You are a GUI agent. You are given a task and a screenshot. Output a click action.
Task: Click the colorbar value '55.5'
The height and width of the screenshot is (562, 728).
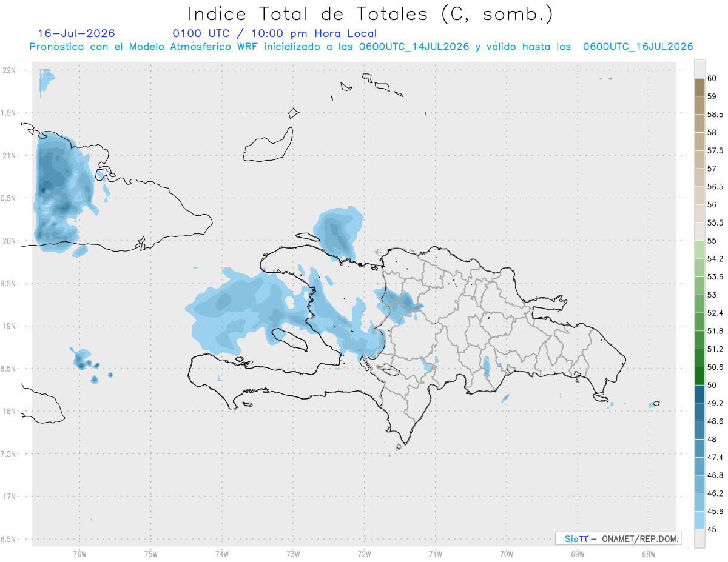(x=715, y=222)
